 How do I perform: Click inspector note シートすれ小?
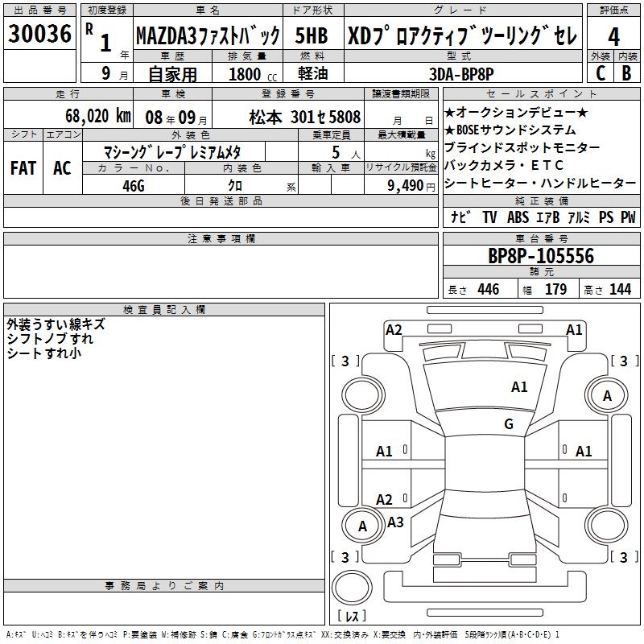(x=44, y=353)
